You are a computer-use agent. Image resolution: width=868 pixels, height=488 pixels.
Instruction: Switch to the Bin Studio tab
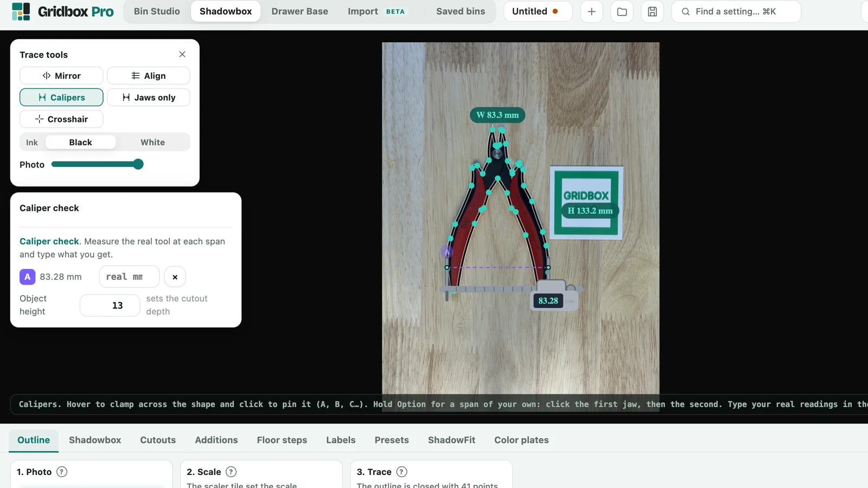pyautogui.click(x=157, y=11)
